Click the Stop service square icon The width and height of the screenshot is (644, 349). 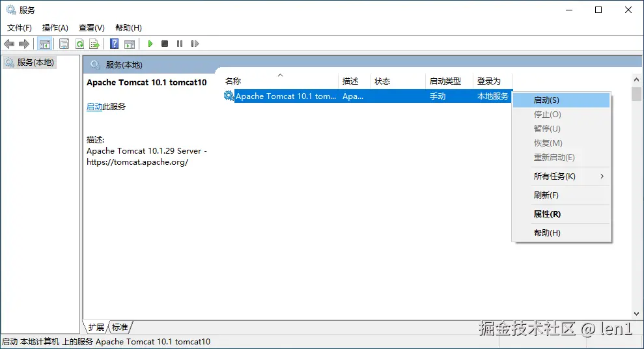point(165,44)
